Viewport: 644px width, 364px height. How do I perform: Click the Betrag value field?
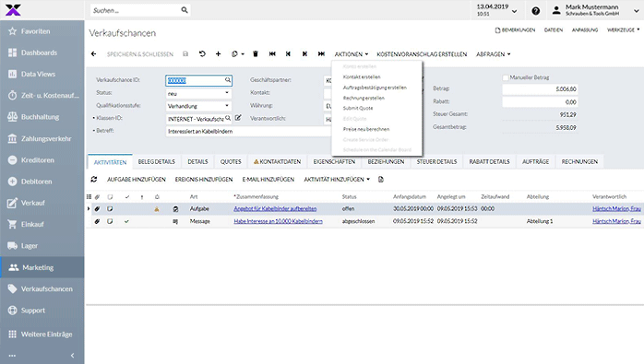(540, 89)
